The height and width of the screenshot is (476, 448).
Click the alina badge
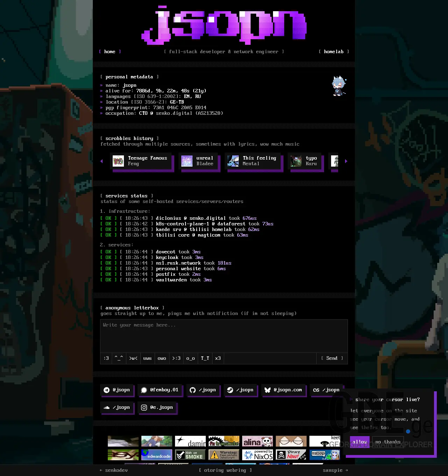(258, 441)
